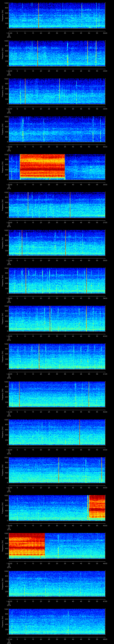Select the "48:00" end time label

click(105, 639)
